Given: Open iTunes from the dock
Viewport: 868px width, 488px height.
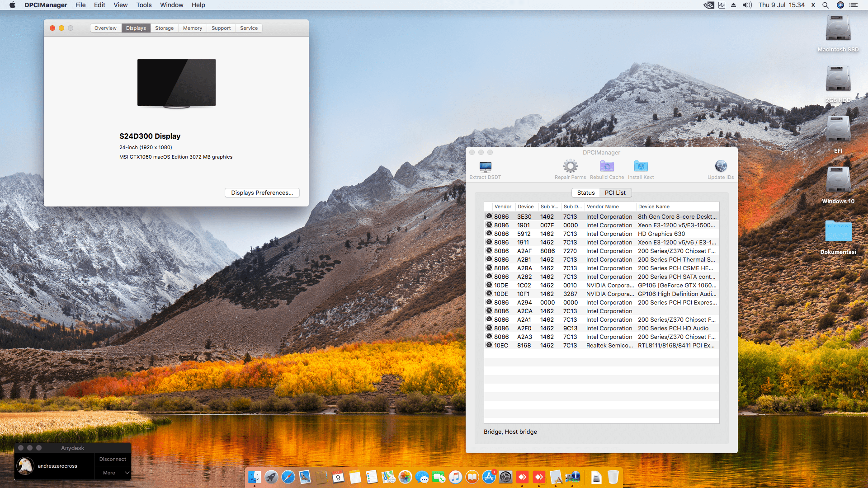Looking at the screenshot, I should tap(455, 477).
